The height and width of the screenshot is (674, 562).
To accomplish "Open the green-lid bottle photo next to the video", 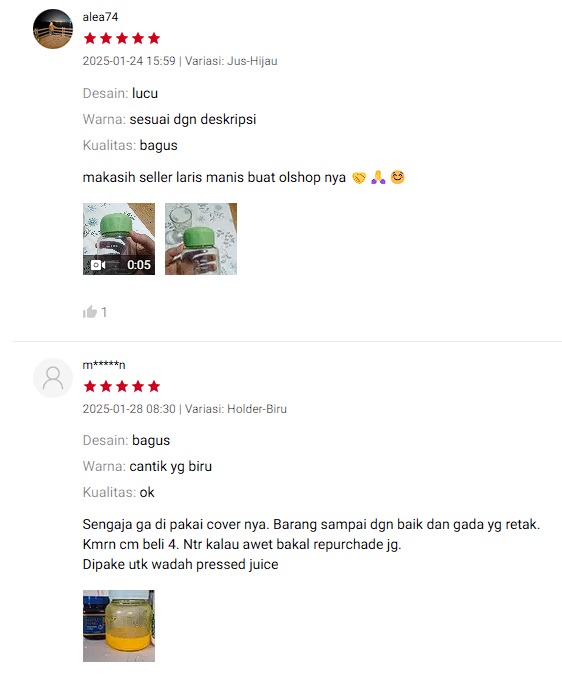I will (201, 239).
